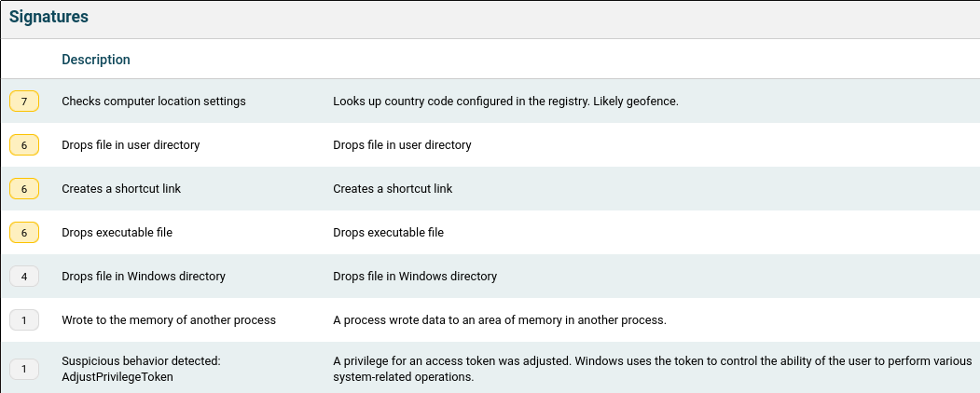
Task: Open the Creates a shortcut link signature name
Action: point(121,189)
